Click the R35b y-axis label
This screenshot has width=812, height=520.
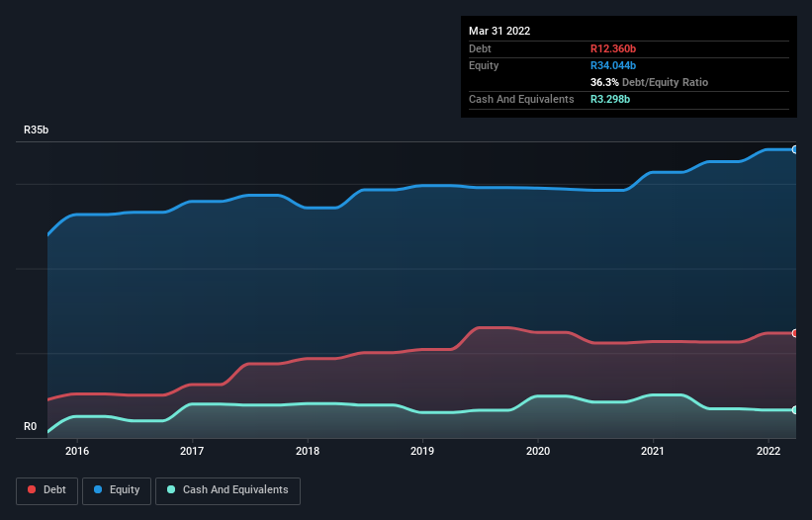tap(37, 130)
